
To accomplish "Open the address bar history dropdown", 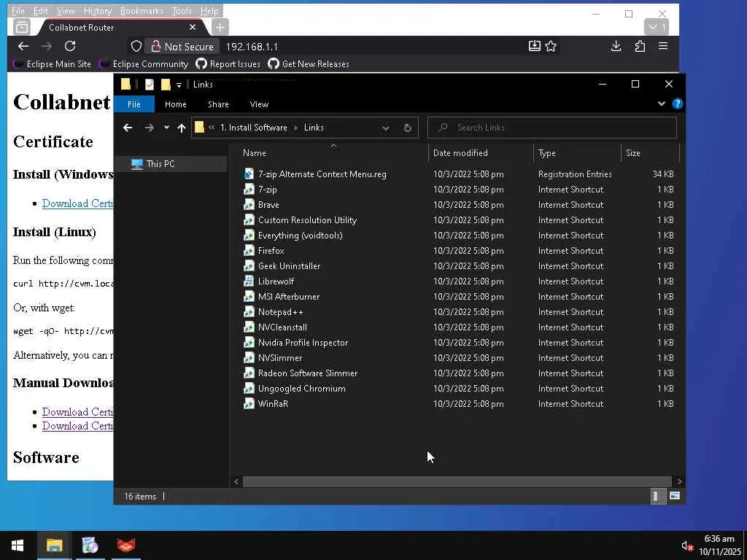I will pyautogui.click(x=386, y=128).
